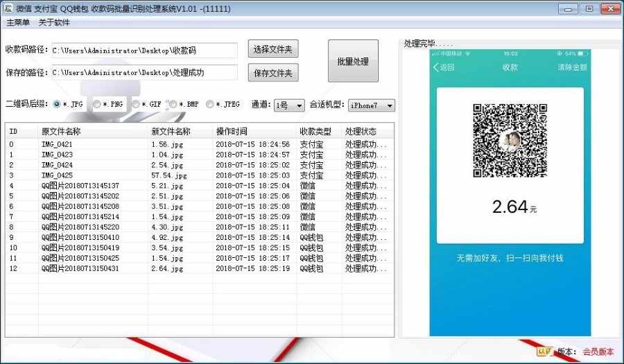This screenshot has width=624, height=364.
Task: Click timestamp 2018-07-15 18:25:11
Action: pyautogui.click(x=252, y=227)
